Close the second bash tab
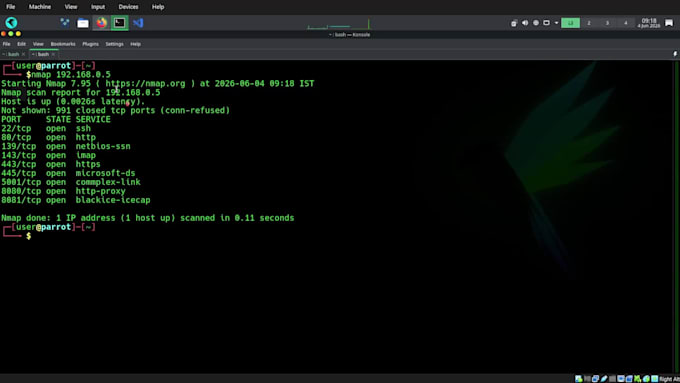Viewport: 680px width, 383px height. pos(53,54)
